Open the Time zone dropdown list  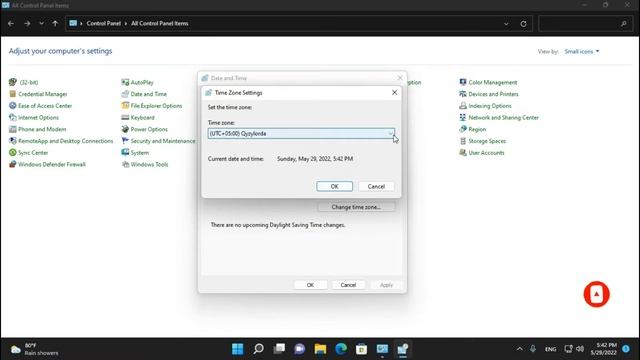click(x=301, y=133)
